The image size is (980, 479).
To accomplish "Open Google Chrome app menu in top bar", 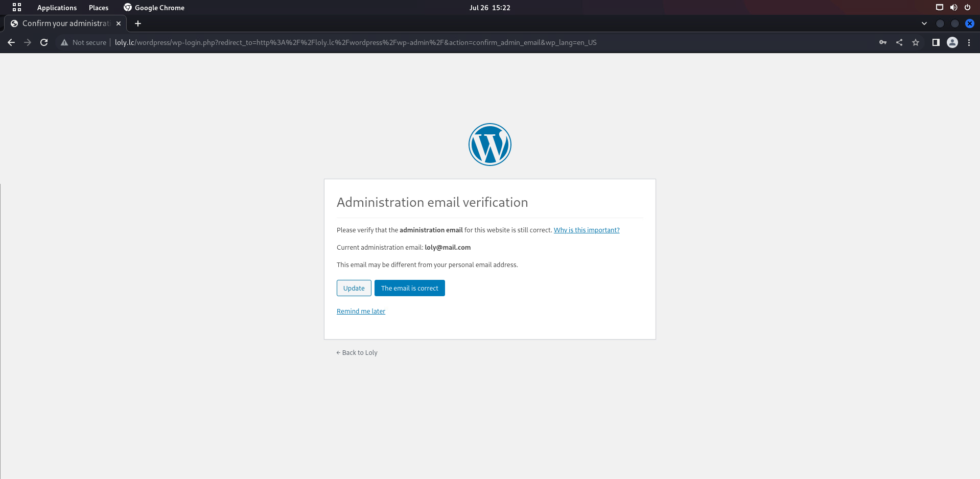I will [154, 8].
